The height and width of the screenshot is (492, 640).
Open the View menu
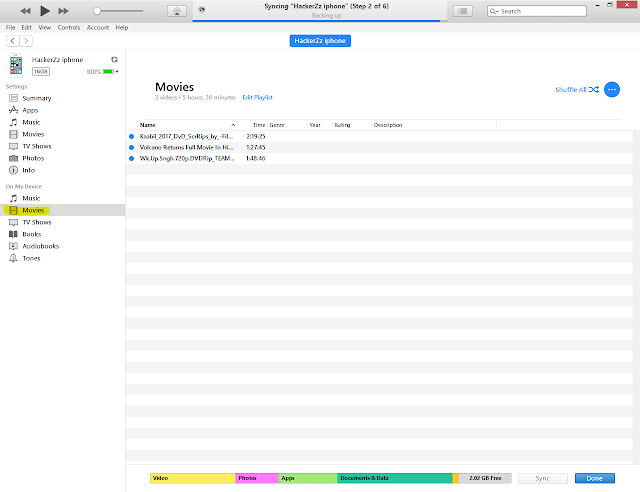click(x=44, y=27)
